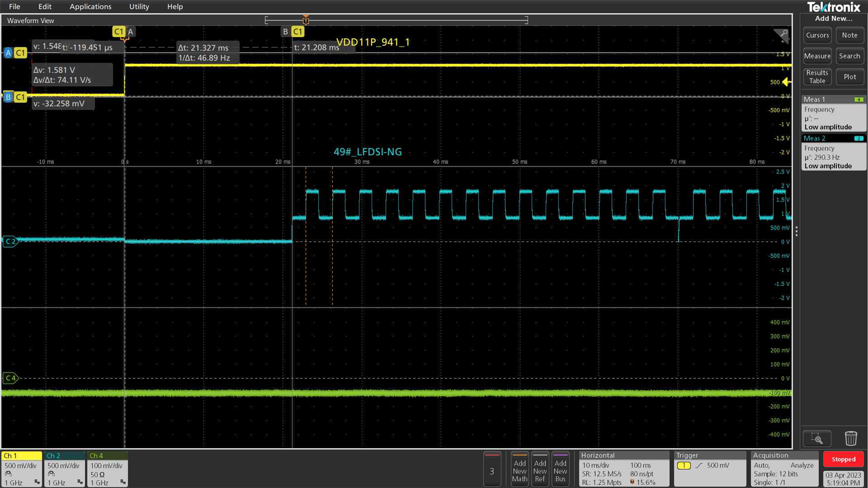The width and height of the screenshot is (868, 488).
Task: Select the Meas 1 frequency badge
Action: coord(834,113)
